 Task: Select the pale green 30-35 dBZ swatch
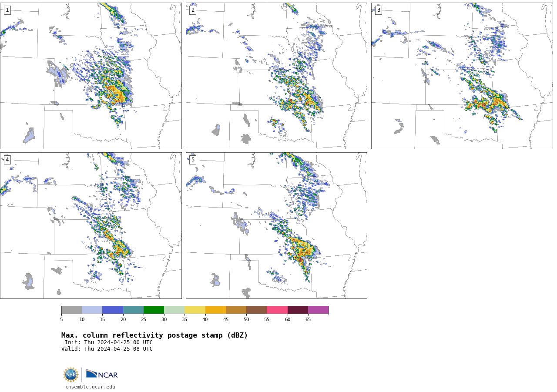[x=174, y=310]
